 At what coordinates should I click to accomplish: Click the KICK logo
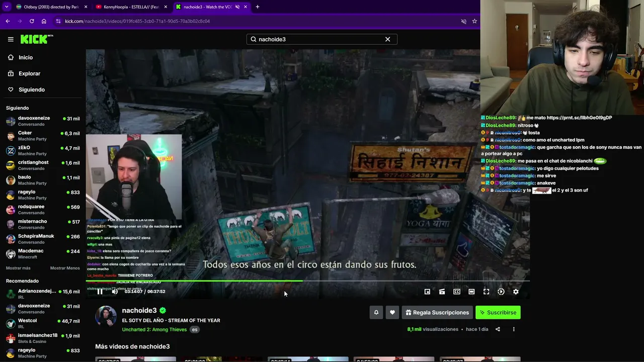coord(37,39)
